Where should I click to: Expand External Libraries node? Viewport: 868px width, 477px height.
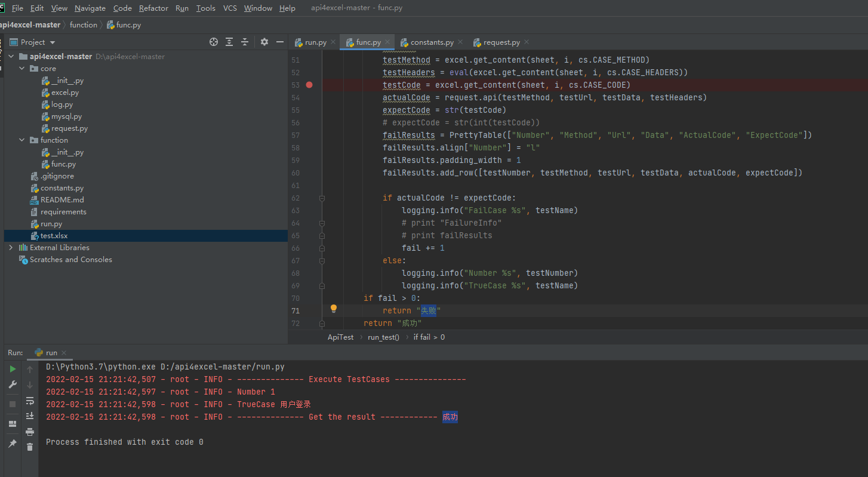pos(11,248)
